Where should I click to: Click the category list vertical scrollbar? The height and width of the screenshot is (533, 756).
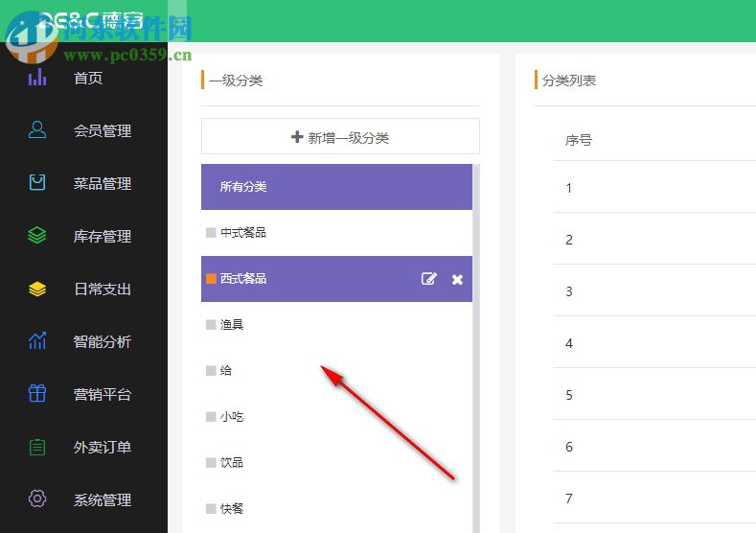(x=476, y=348)
